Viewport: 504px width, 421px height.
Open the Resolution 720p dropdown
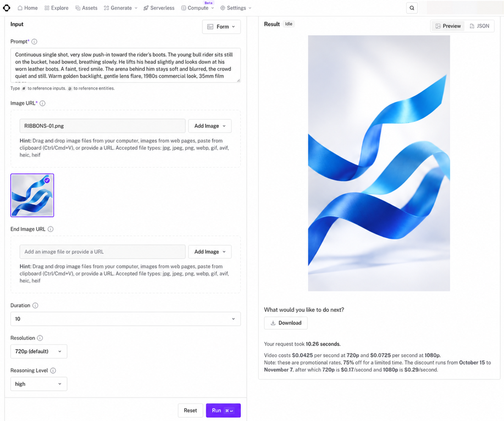coord(39,351)
